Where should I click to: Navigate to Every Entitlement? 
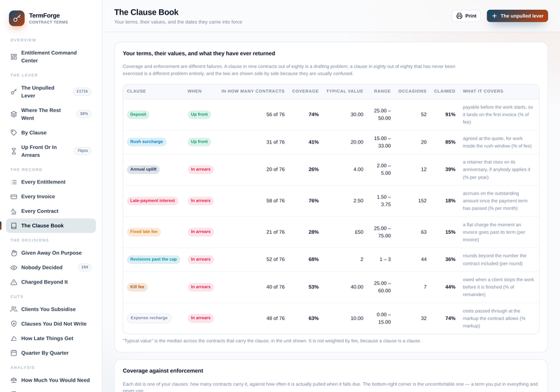click(51, 182)
